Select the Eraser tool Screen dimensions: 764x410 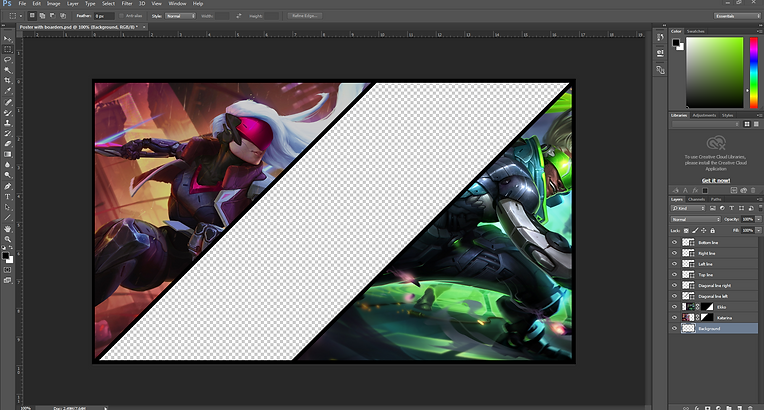pyautogui.click(x=7, y=144)
